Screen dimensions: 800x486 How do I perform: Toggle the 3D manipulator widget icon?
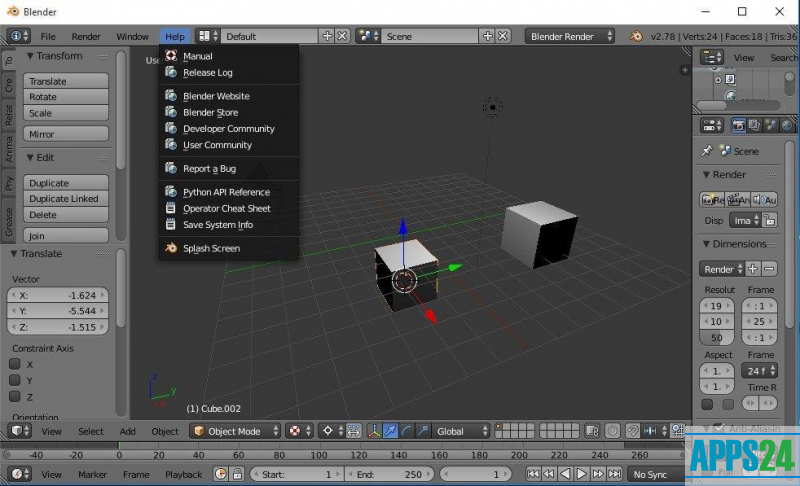(x=374, y=431)
